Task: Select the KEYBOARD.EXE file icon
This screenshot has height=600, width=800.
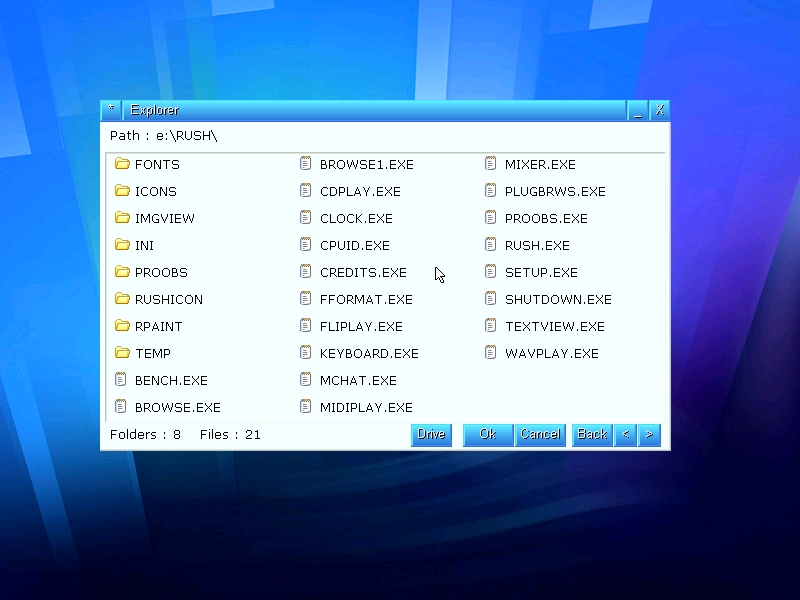Action: [305, 353]
